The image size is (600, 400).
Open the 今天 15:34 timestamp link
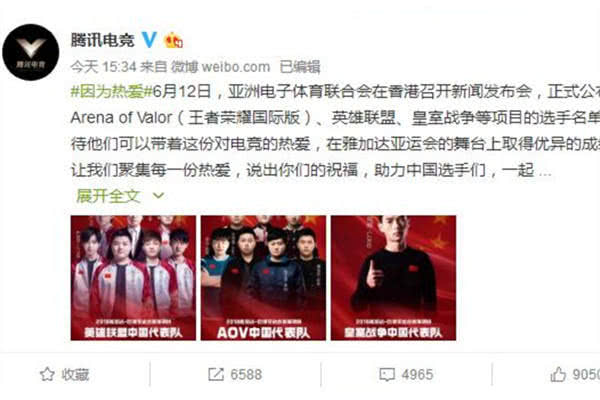pos(103,67)
